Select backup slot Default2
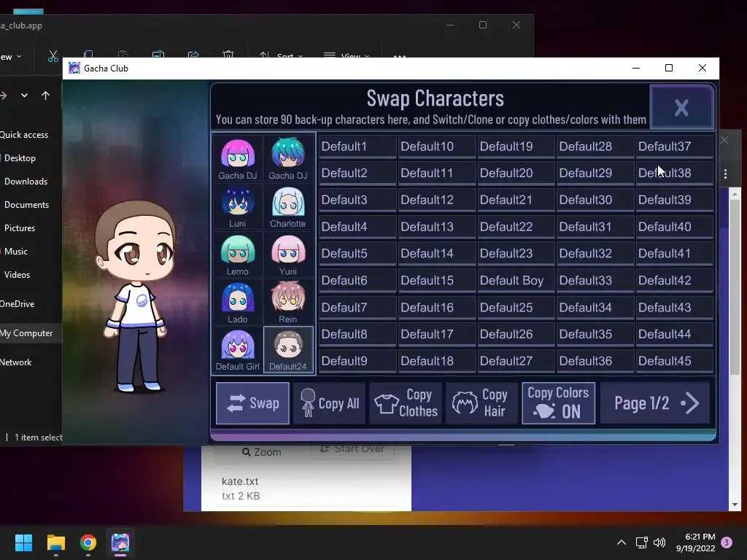The image size is (747, 560). pos(357,173)
